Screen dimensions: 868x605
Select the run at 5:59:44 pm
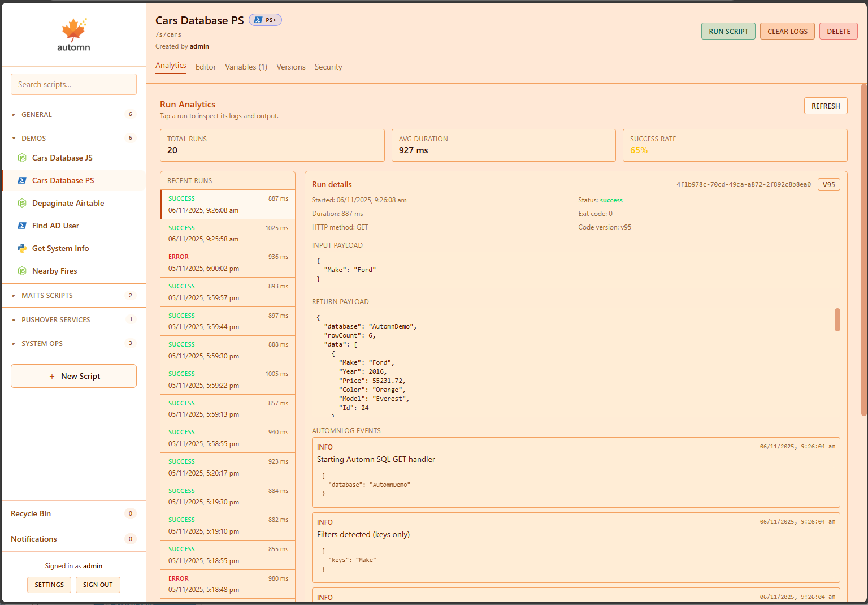[228, 321]
